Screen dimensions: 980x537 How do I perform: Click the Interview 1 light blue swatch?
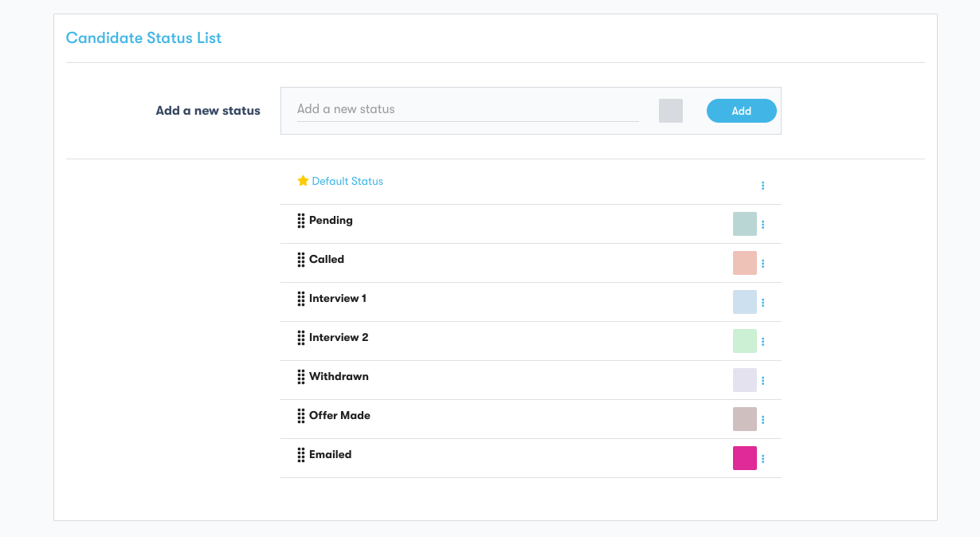click(x=745, y=302)
